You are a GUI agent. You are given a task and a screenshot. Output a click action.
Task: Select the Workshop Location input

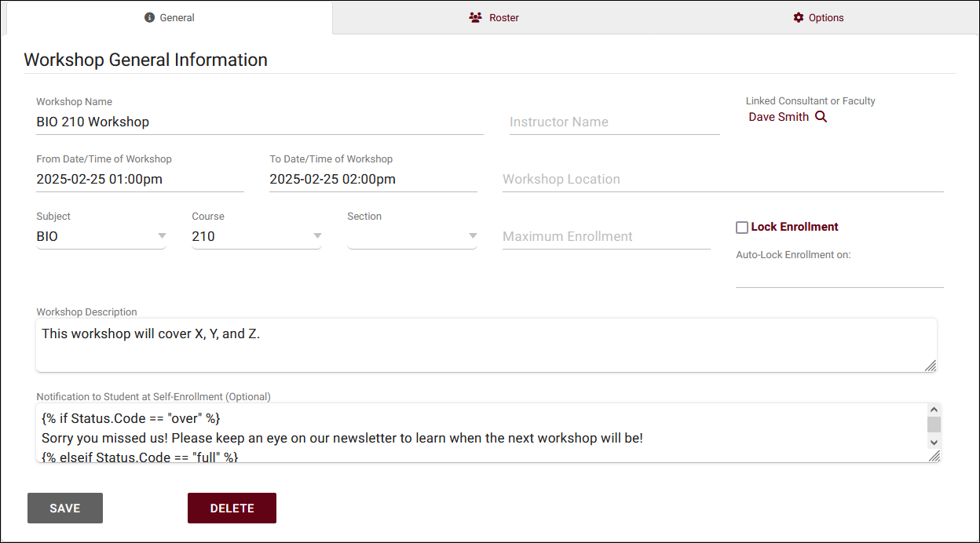pyautogui.click(x=722, y=180)
